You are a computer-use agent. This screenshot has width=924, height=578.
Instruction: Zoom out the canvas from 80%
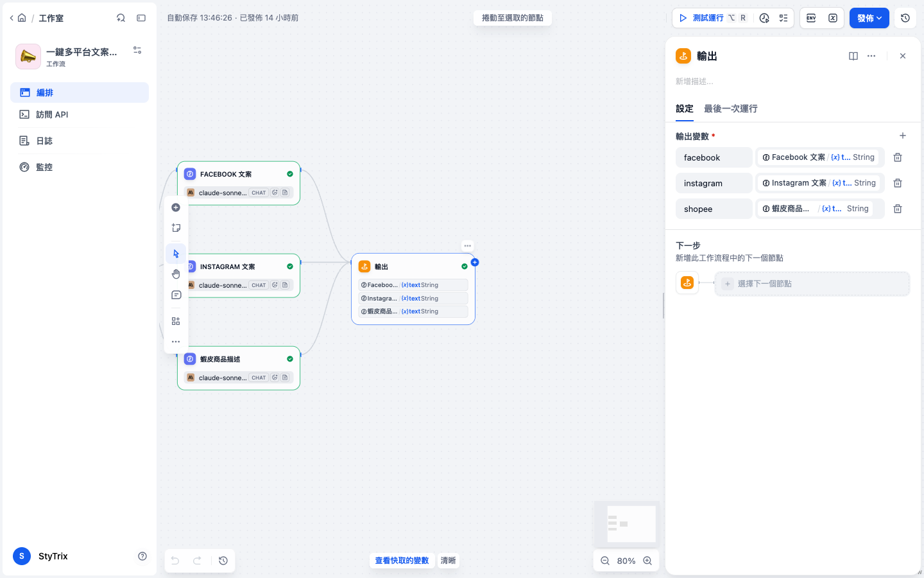(x=604, y=561)
